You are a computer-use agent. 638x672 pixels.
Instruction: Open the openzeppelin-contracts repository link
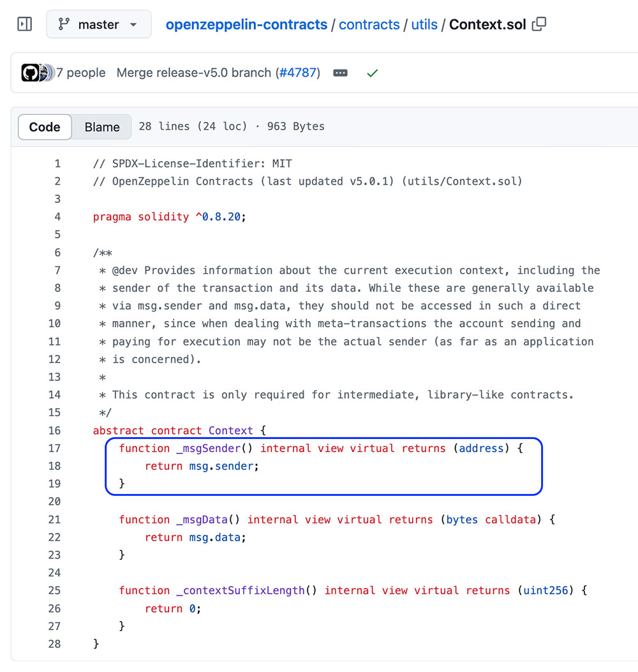[246, 24]
